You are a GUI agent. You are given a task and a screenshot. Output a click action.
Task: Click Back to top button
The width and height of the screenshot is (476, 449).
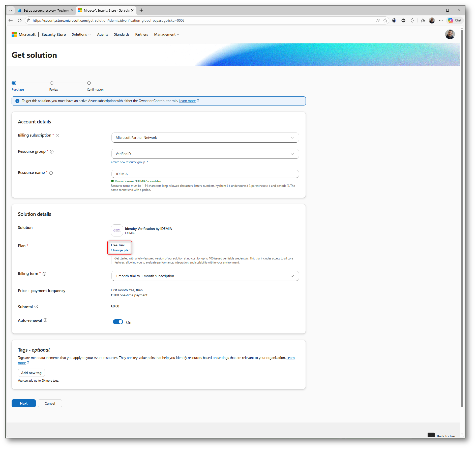(x=442, y=436)
